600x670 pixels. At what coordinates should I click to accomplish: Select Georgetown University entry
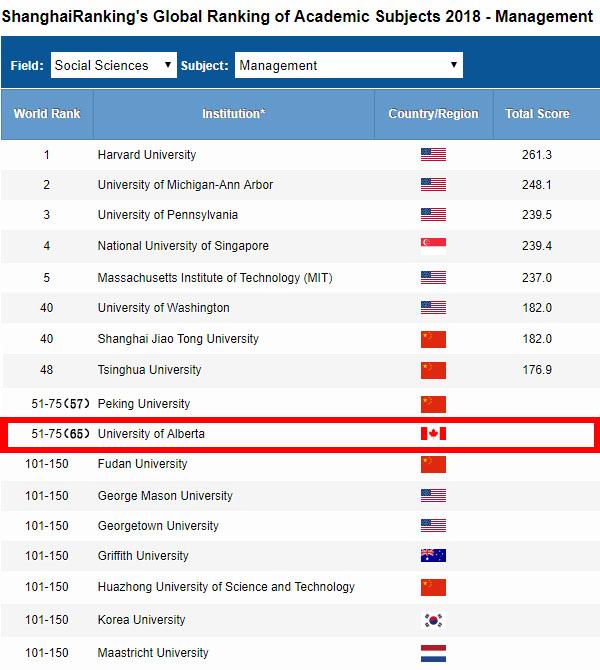tap(158, 526)
